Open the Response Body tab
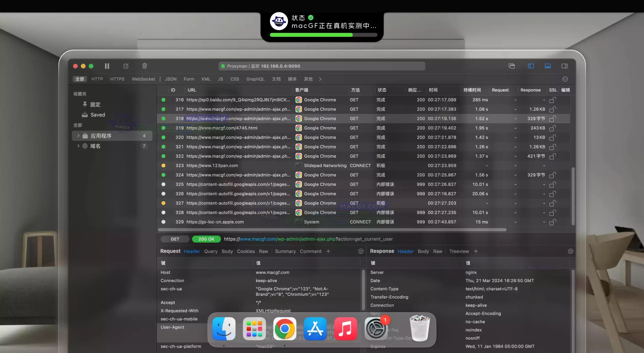Viewport: 644px width, 353px height. coord(423,251)
